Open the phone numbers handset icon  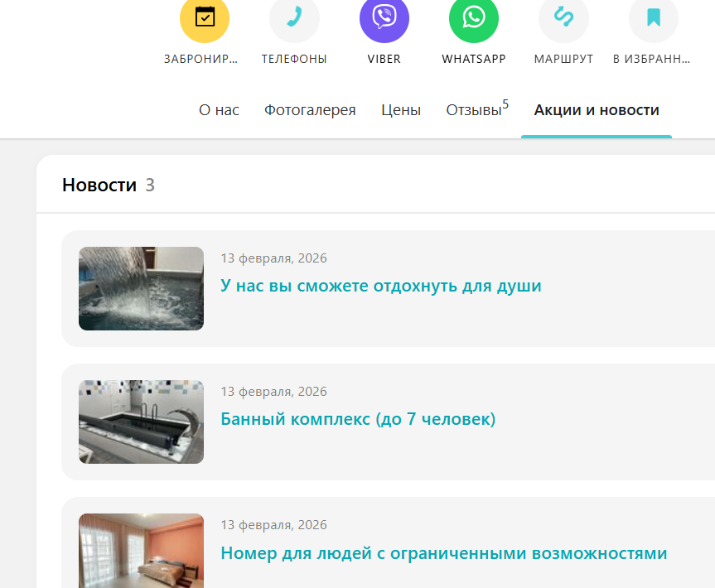pos(294,18)
